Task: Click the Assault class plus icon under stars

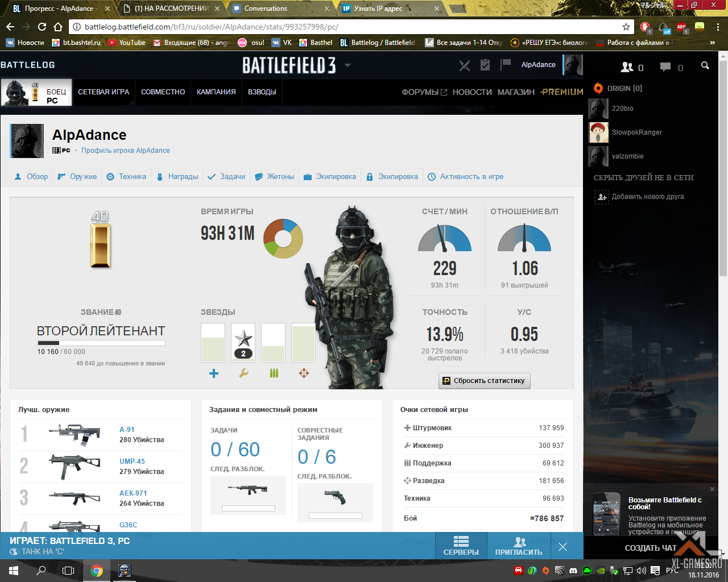Action: point(214,373)
